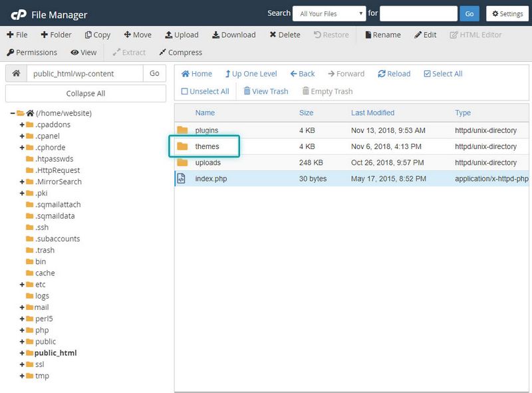Click the Extract toolbar button
The height and width of the screenshot is (393, 532).
(x=129, y=53)
